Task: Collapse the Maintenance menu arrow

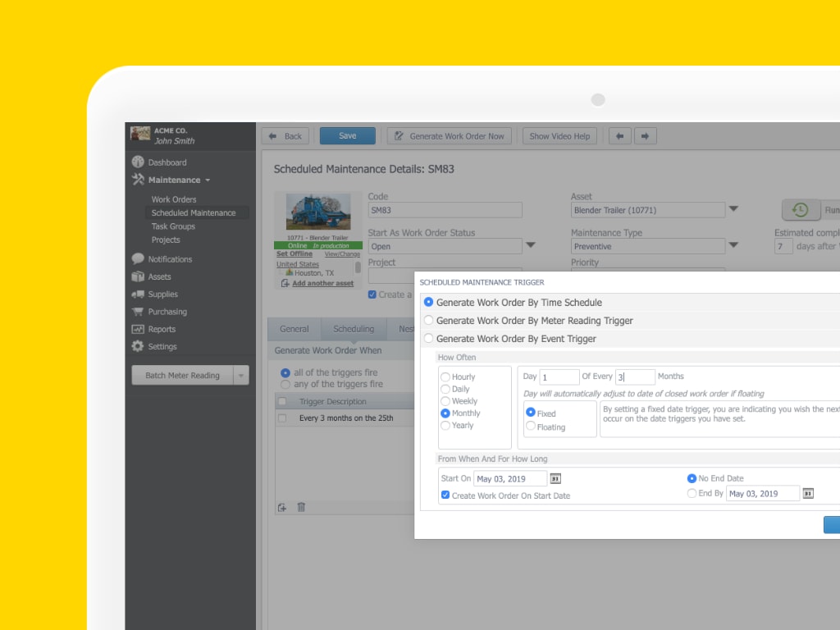Action: point(208,180)
